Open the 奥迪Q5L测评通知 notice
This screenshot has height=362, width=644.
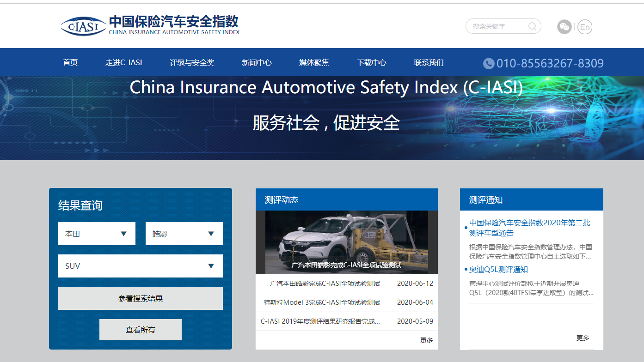point(498,270)
